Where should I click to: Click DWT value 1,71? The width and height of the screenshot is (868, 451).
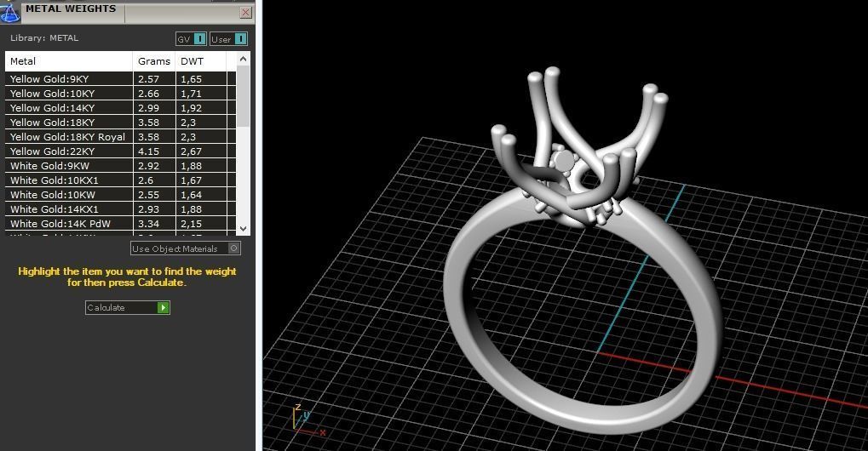(191, 94)
